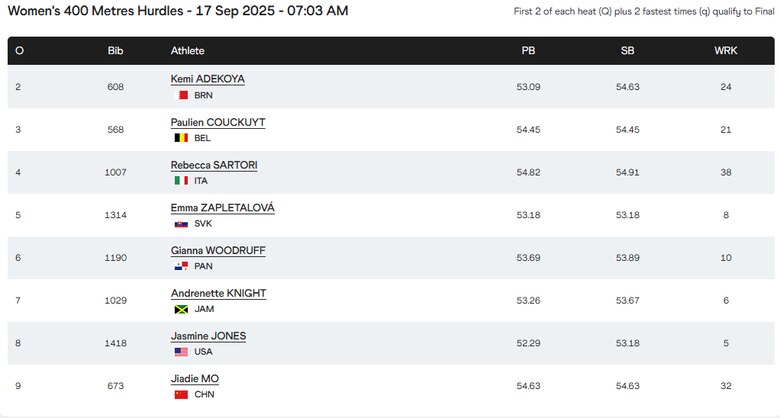Click the Bahrain flag icon
This screenshot has height=418, width=780.
pyautogui.click(x=182, y=95)
